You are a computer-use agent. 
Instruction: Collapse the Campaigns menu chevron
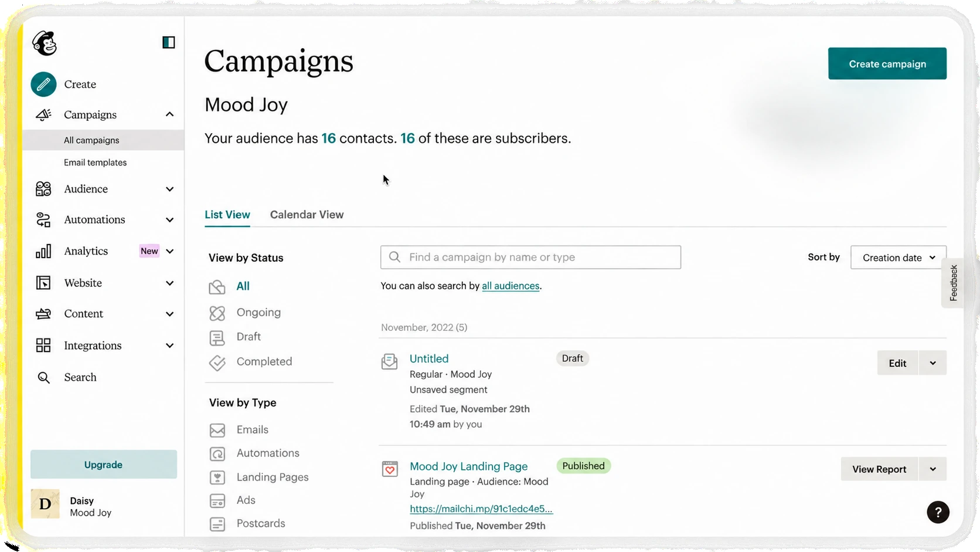(x=169, y=114)
